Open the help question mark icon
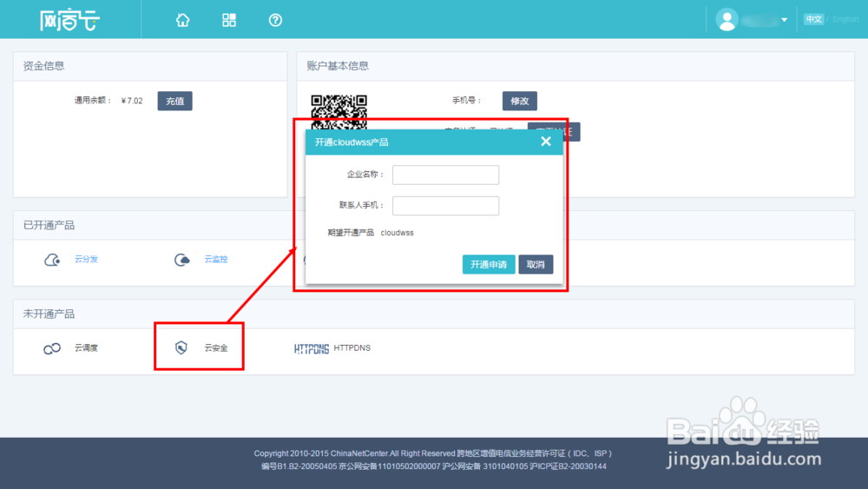868x489 pixels. point(275,20)
